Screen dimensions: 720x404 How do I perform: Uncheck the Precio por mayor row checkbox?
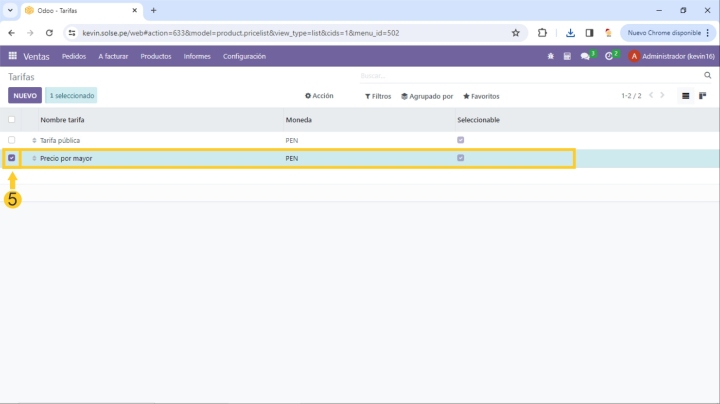point(12,158)
